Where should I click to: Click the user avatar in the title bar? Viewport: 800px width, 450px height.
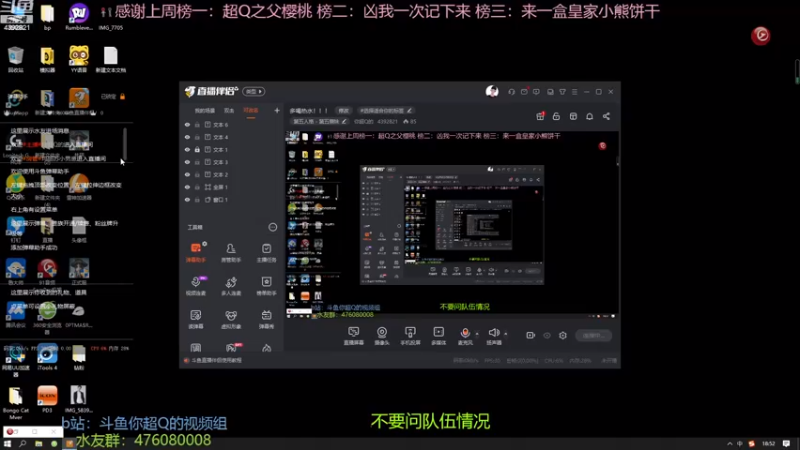pyautogui.click(x=492, y=91)
